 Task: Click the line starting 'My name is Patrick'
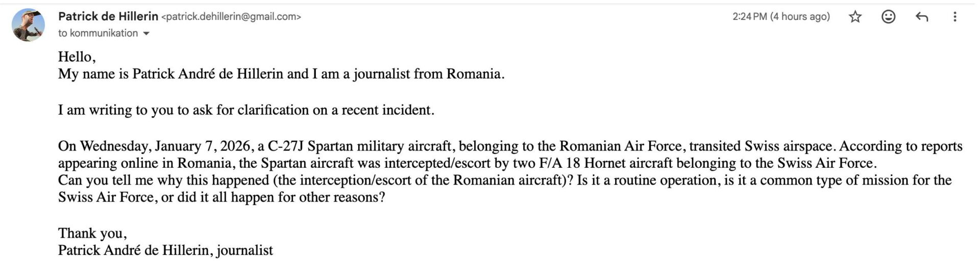click(x=281, y=74)
